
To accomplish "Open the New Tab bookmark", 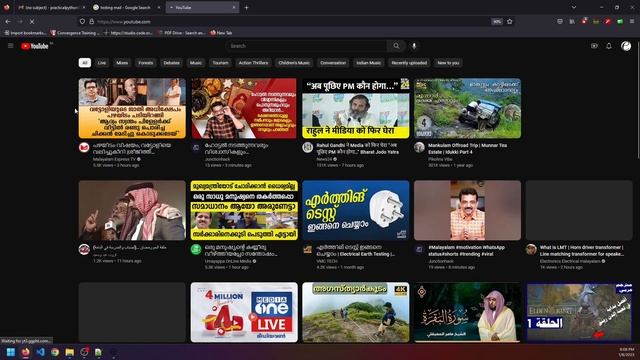I will point(221,33).
